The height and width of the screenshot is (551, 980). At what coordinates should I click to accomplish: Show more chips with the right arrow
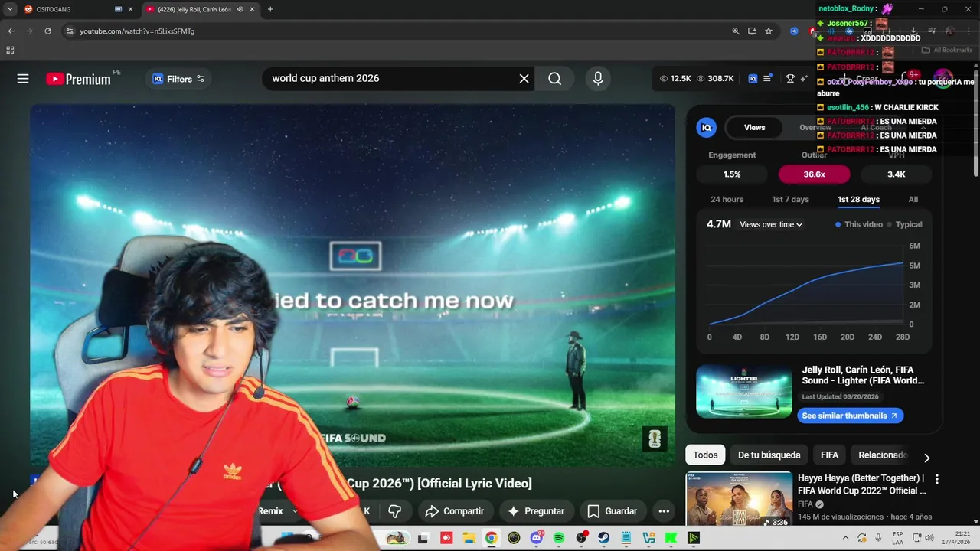point(926,458)
